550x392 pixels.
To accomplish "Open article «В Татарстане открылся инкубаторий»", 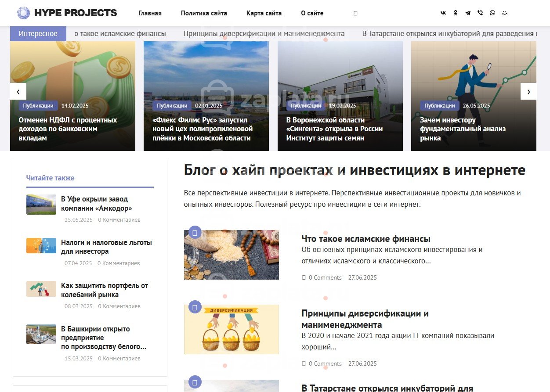I will click(x=387, y=388).
